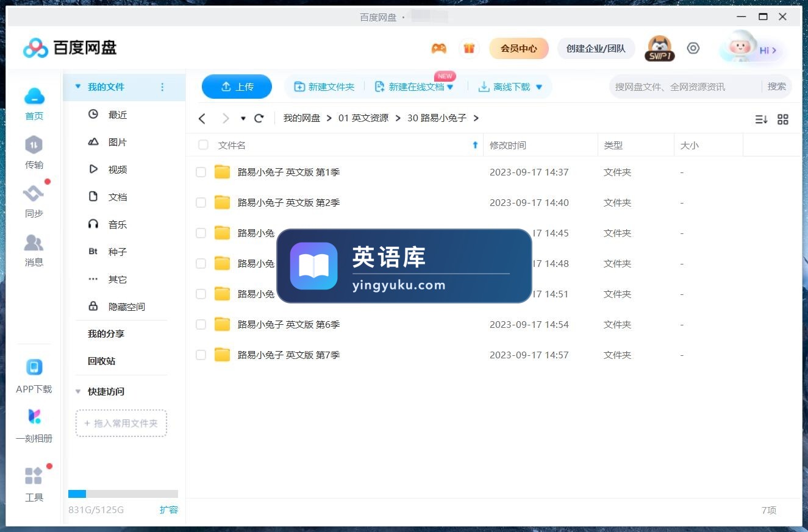Click the 百度网盘 logo
The height and width of the screenshot is (532, 808).
pyautogui.click(x=70, y=48)
